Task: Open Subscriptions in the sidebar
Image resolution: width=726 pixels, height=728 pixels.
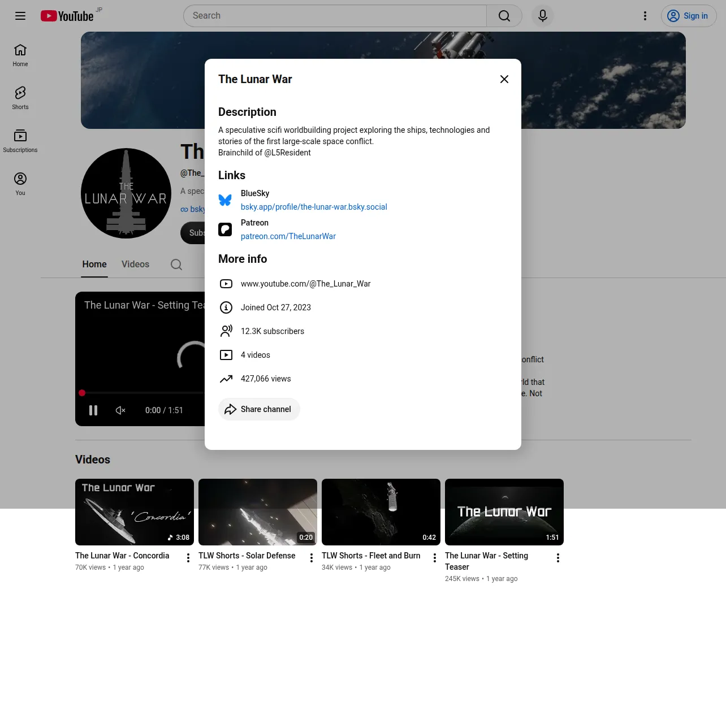Action: [x=20, y=141]
